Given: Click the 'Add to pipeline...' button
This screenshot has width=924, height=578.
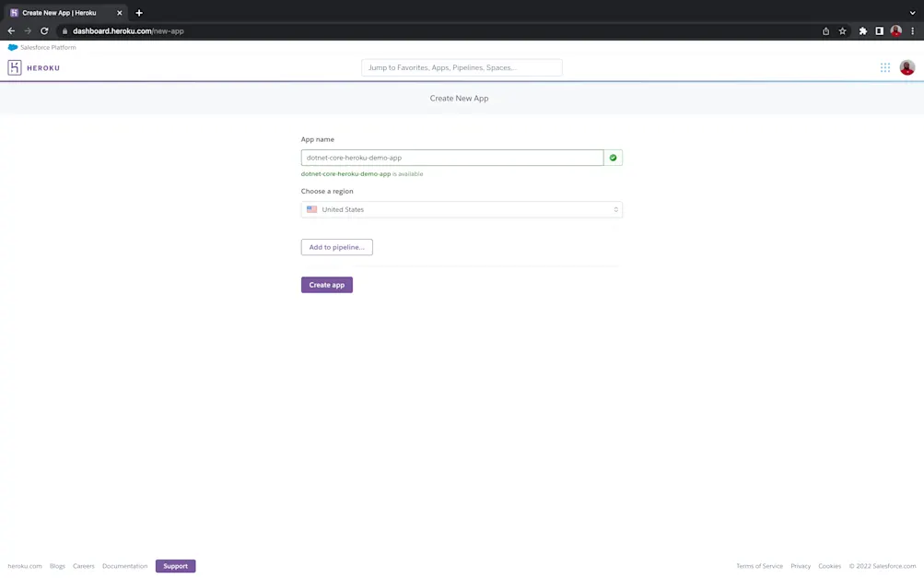Looking at the screenshot, I should tap(336, 246).
